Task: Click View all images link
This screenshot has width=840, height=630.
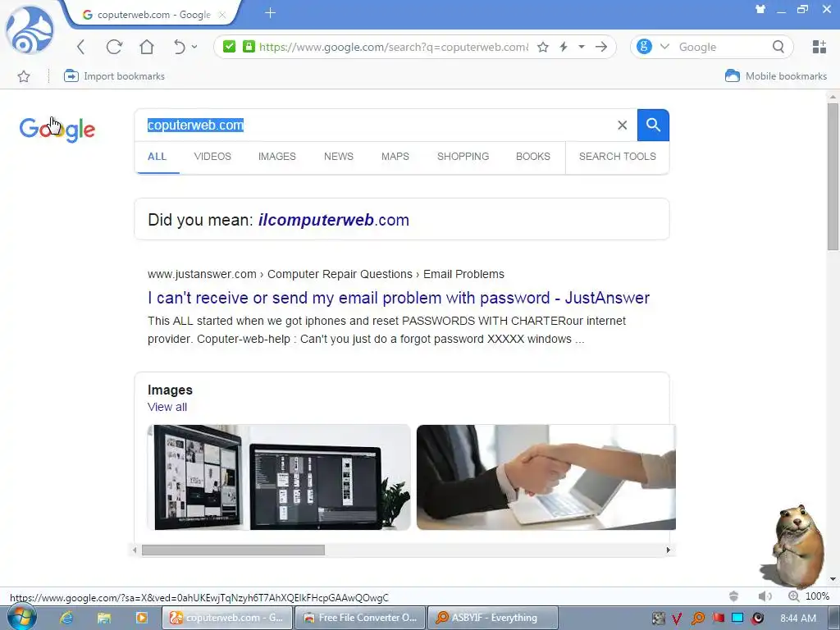Action: (x=167, y=407)
